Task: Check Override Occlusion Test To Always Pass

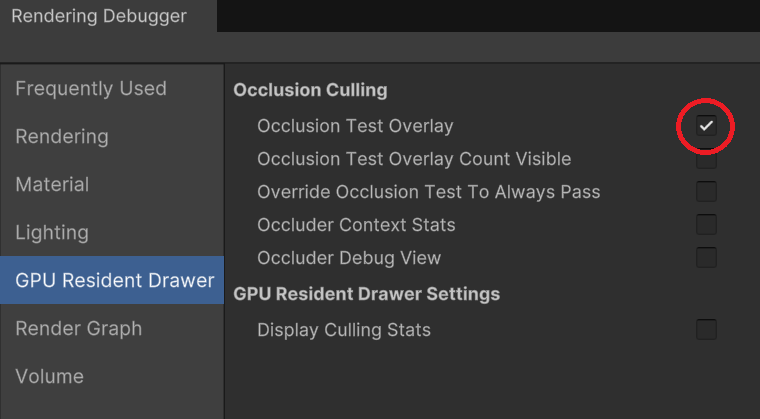Action: point(706,192)
